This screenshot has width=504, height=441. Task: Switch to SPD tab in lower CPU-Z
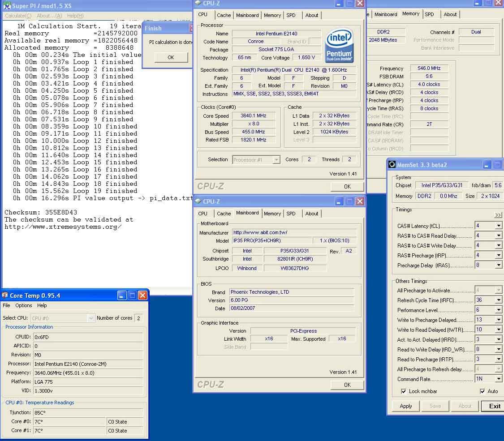(291, 214)
